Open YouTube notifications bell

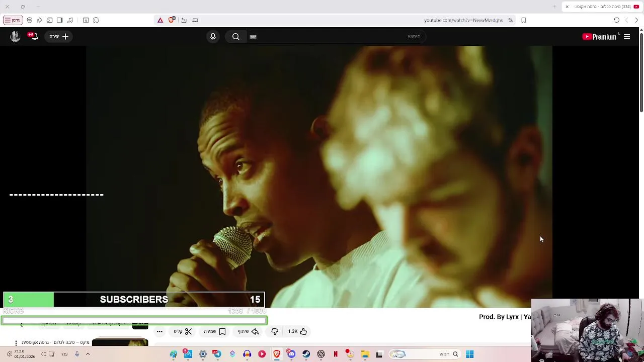tap(33, 36)
